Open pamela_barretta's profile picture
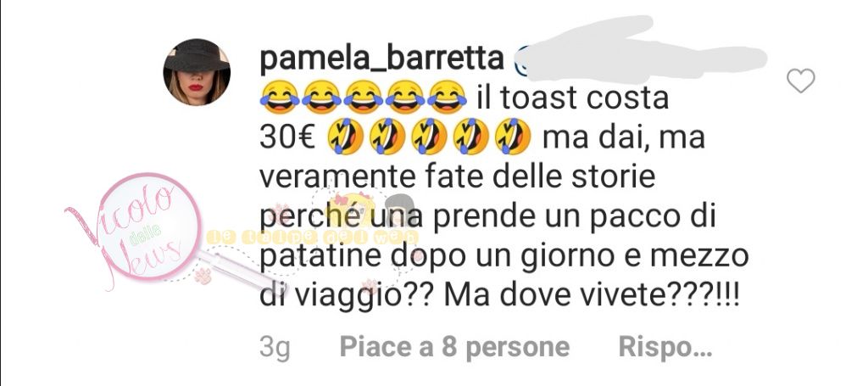Screen dimensions: 868x386 (x=197, y=72)
